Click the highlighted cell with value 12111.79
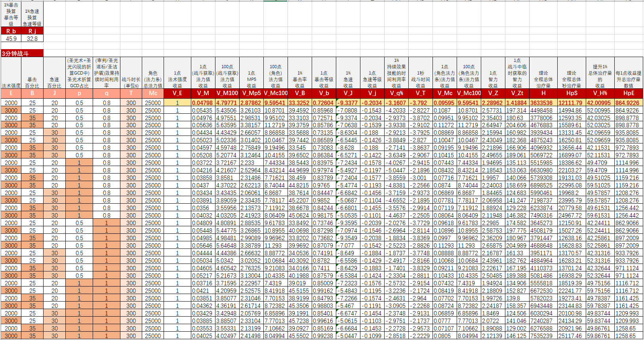The height and width of the screenshot is (340, 644). pos(572,103)
